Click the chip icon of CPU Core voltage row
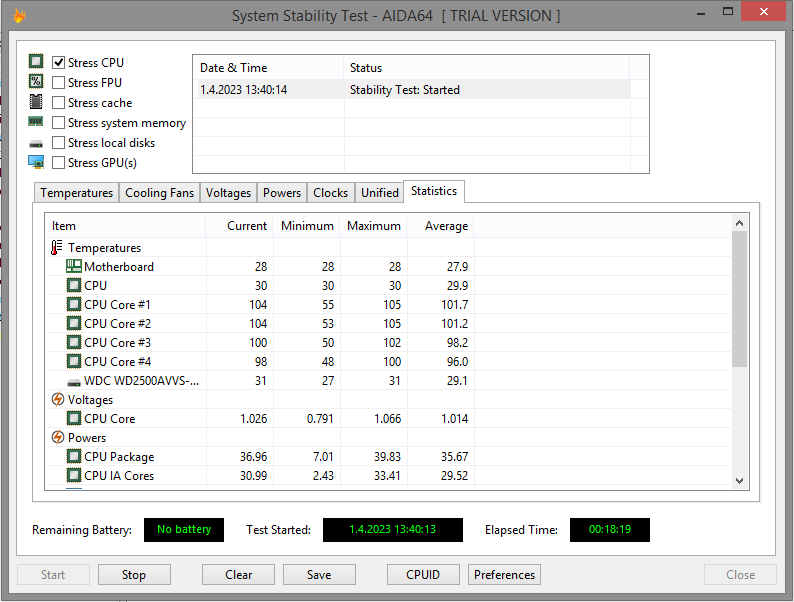The image size is (794, 602). 74,418
